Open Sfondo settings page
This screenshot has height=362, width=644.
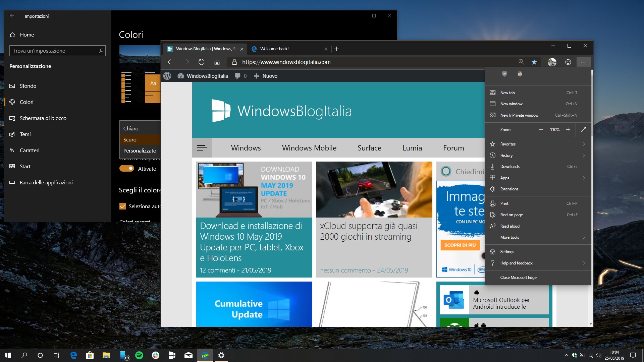point(57,86)
